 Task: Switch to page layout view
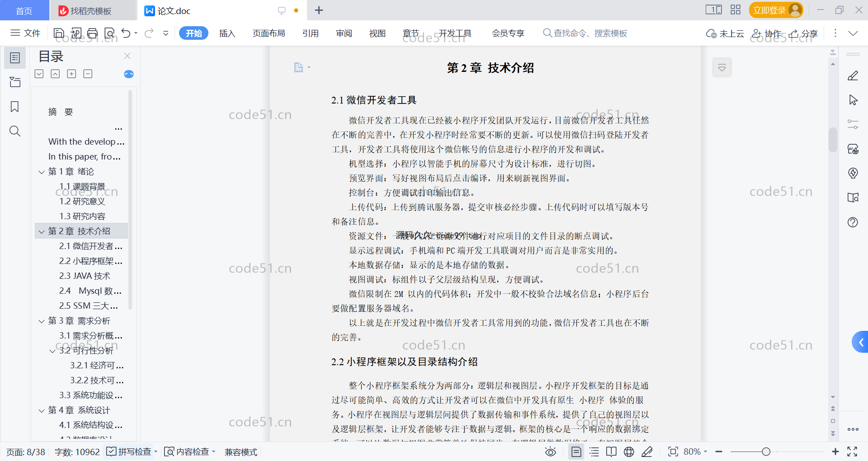click(x=576, y=452)
